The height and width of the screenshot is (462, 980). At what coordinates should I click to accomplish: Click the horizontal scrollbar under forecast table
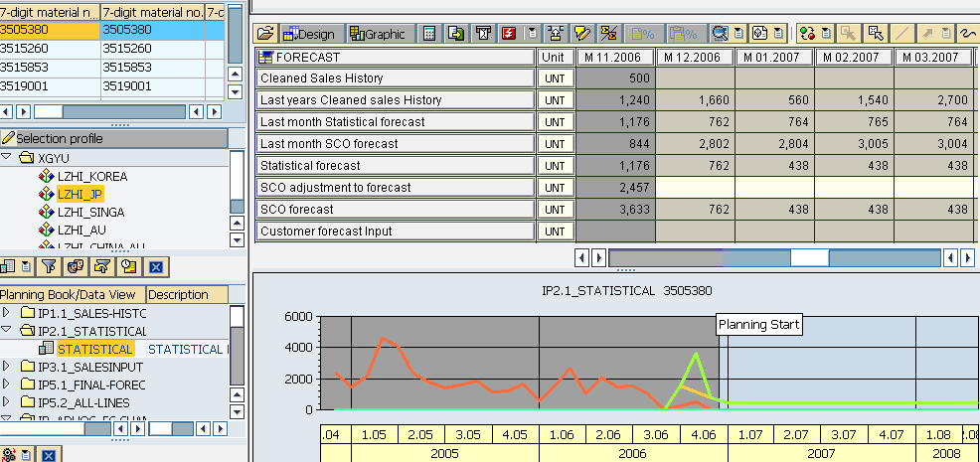tap(775, 257)
